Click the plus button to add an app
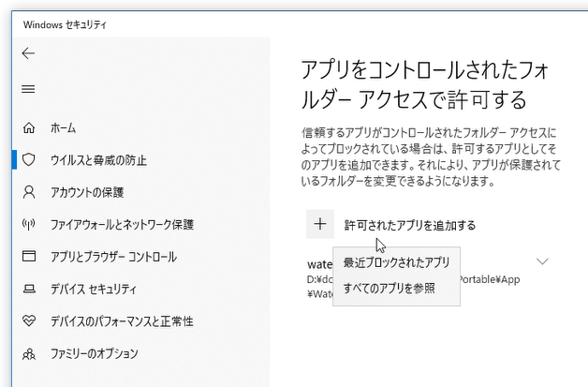The width and height of the screenshot is (588, 387). tap(320, 224)
